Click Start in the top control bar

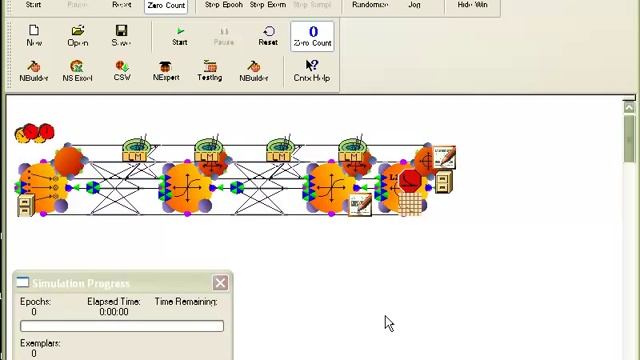point(33,5)
